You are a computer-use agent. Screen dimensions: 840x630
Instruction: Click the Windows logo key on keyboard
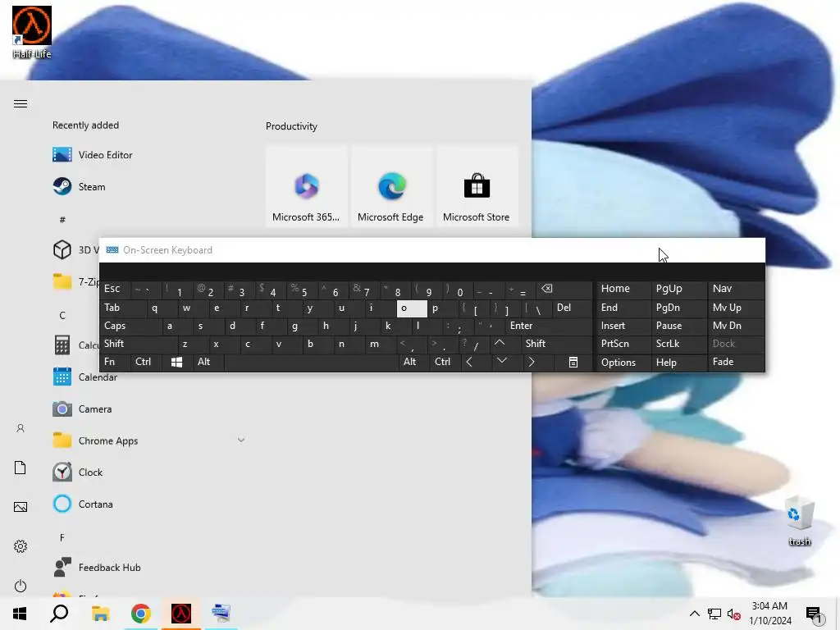(177, 362)
